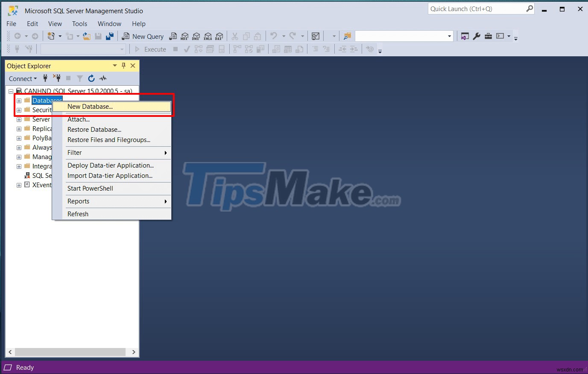Screen dimensions: 588x374
Task: Toggle the filter in Object Explorer
Action: click(x=79, y=78)
